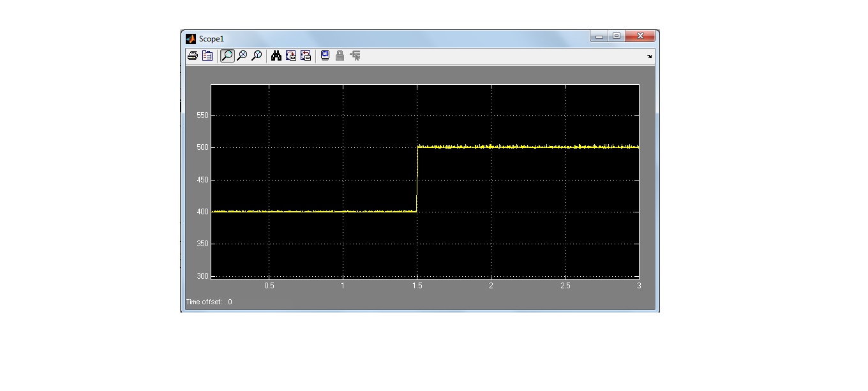
Task: Click the Scope1 window title
Action: coord(211,39)
